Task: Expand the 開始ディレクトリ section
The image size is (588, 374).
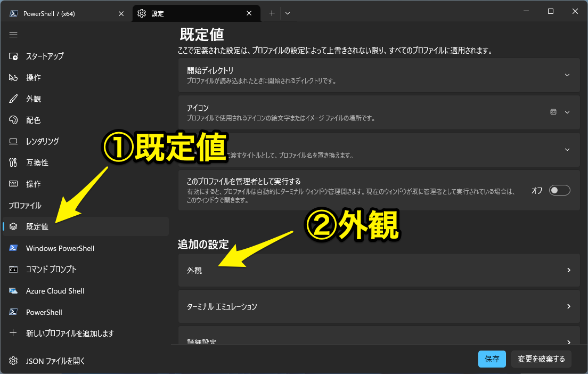Action: tap(568, 75)
